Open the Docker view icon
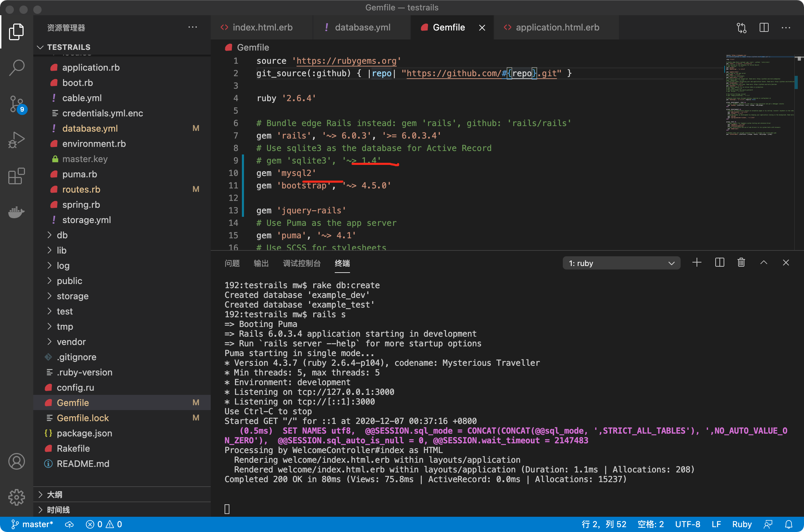804x532 pixels. [x=16, y=212]
